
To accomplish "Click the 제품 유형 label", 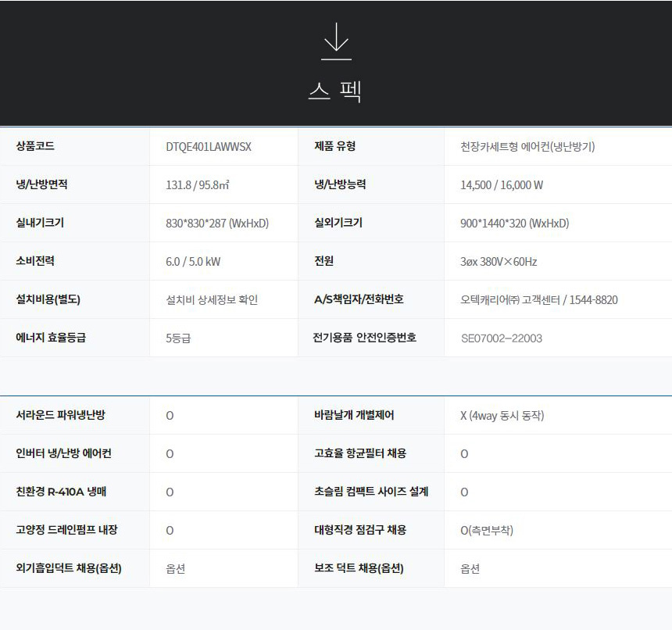I will [334, 146].
